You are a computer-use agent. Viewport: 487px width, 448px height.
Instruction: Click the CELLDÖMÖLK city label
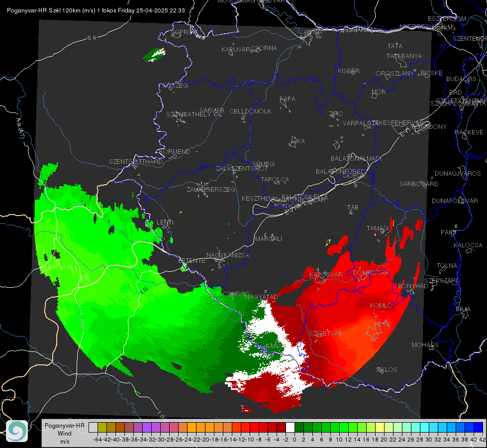[x=250, y=112]
